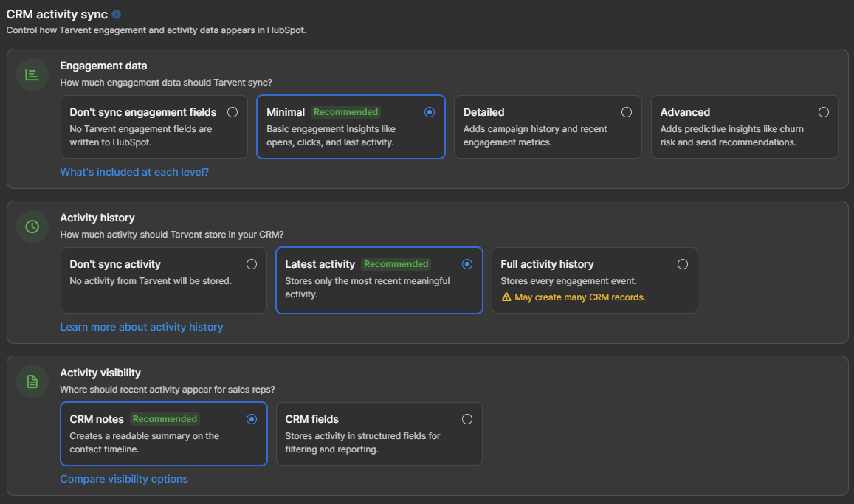Click the Activity visibility document icon
854x504 pixels.
tap(32, 382)
